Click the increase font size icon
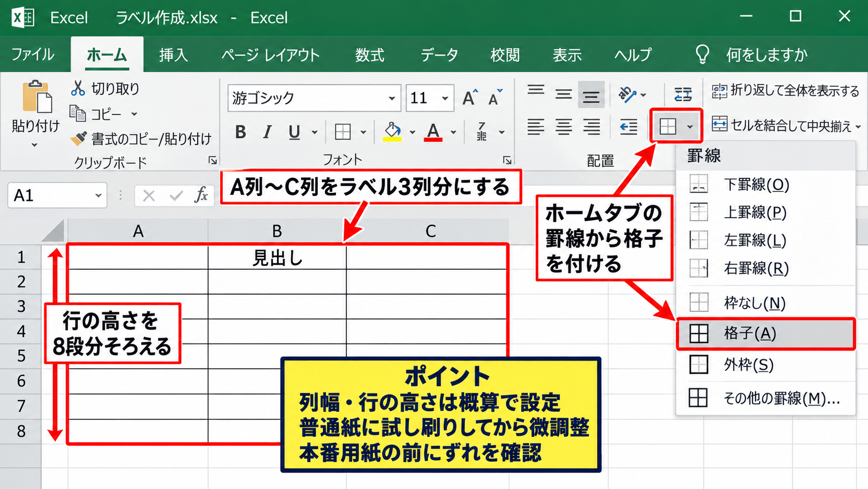The height and width of the screenshot is (489, 868). [470, 97]
